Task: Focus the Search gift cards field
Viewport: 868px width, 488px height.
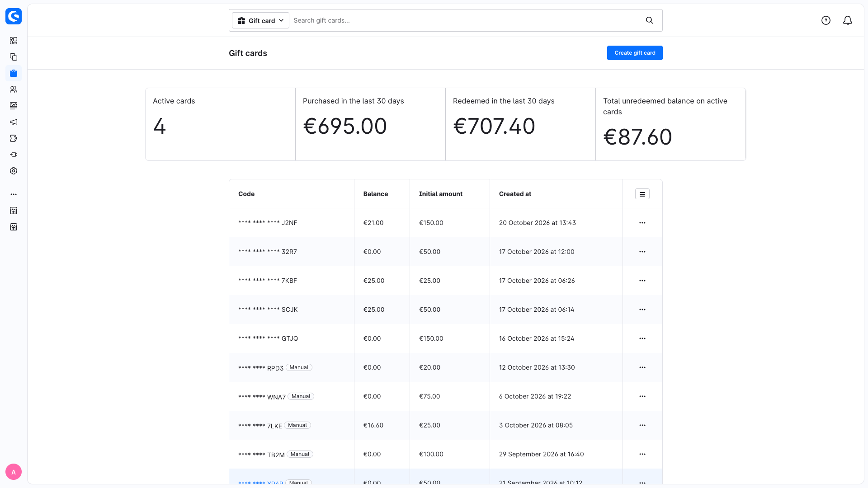Action: 466,20
